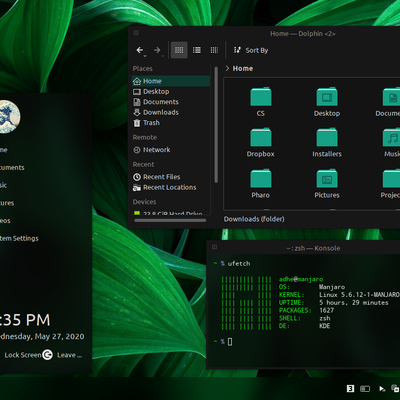Click the Home breadcrumb in location bar
This screenshot has height=400, width=400.
click(243, 68)
